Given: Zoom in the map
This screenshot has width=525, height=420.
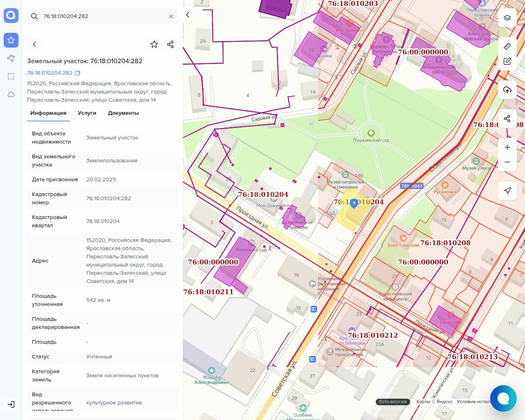Looking at the screenshot, I should click(x=507, y=147).
